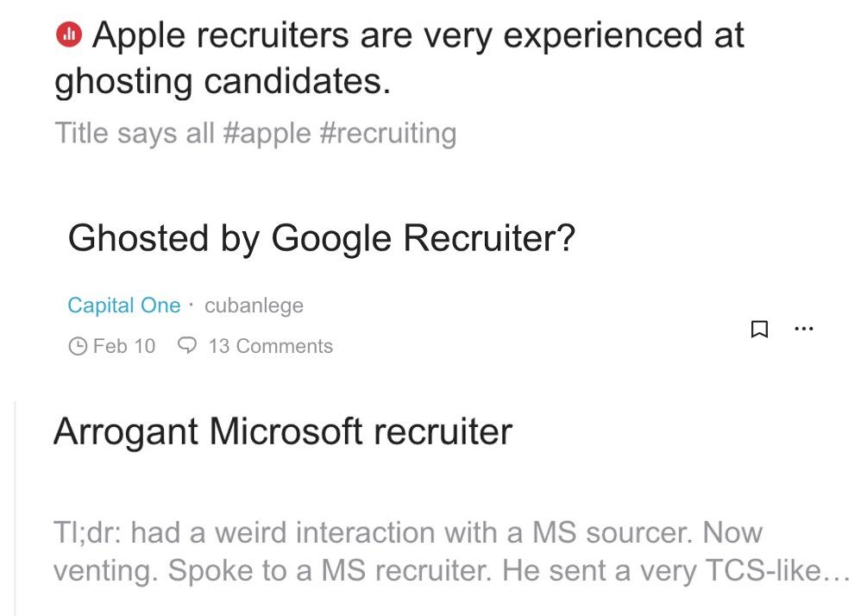Click the 'ghosting candidates.' title line

point(223,82)
